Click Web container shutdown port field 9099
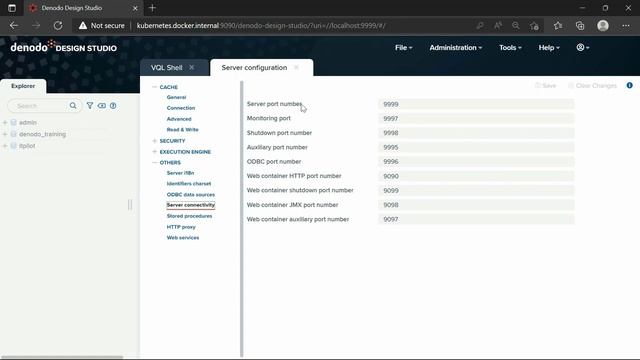The height and width of the screenshot is (360, 640). point(476,190)
